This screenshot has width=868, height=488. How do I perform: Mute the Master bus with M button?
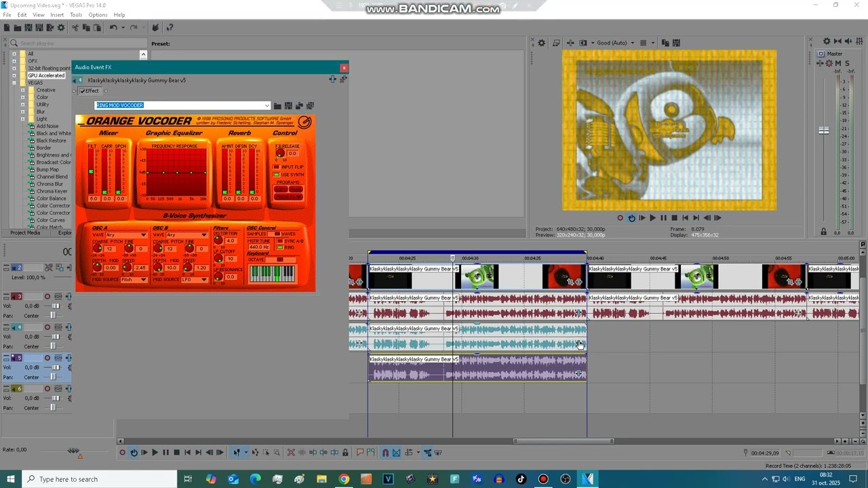pos(838,63)
